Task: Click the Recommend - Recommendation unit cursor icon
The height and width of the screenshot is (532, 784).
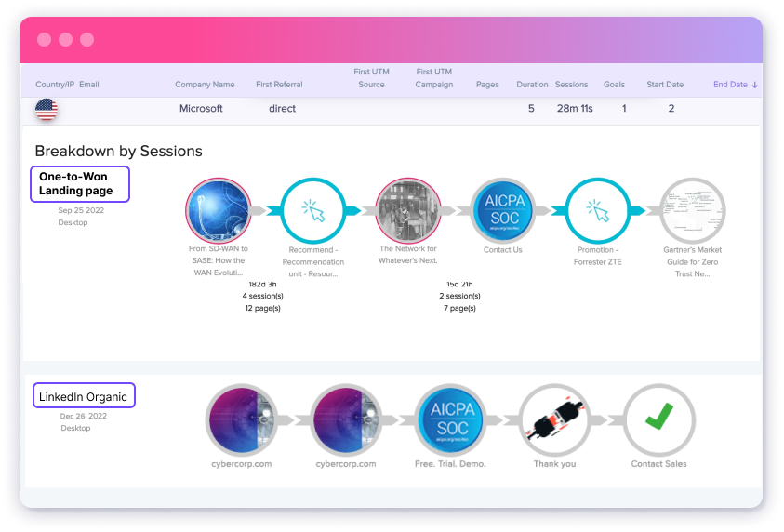Action: point(313,210)
